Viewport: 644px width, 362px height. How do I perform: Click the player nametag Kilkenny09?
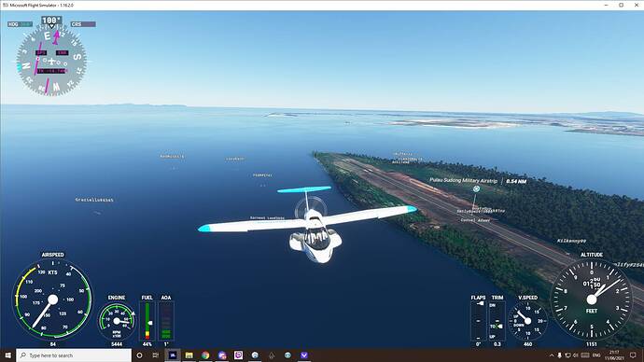point(572,241)
